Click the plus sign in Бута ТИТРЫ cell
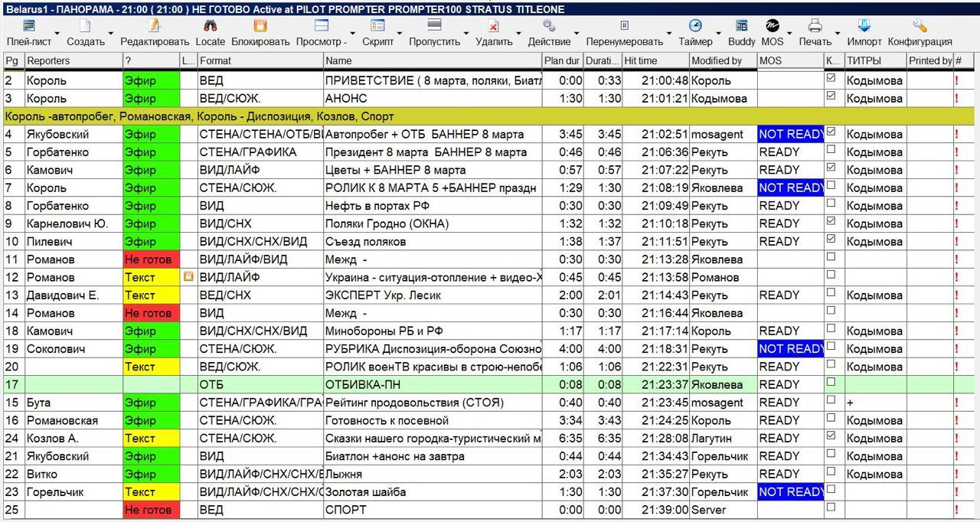Viewport: 980px width, 522px height. coord(851,403)
